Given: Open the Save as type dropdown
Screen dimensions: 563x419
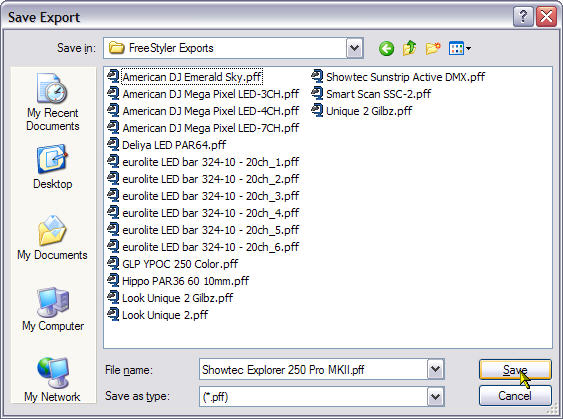Looking at the screenshot, I should coord(436,397).
